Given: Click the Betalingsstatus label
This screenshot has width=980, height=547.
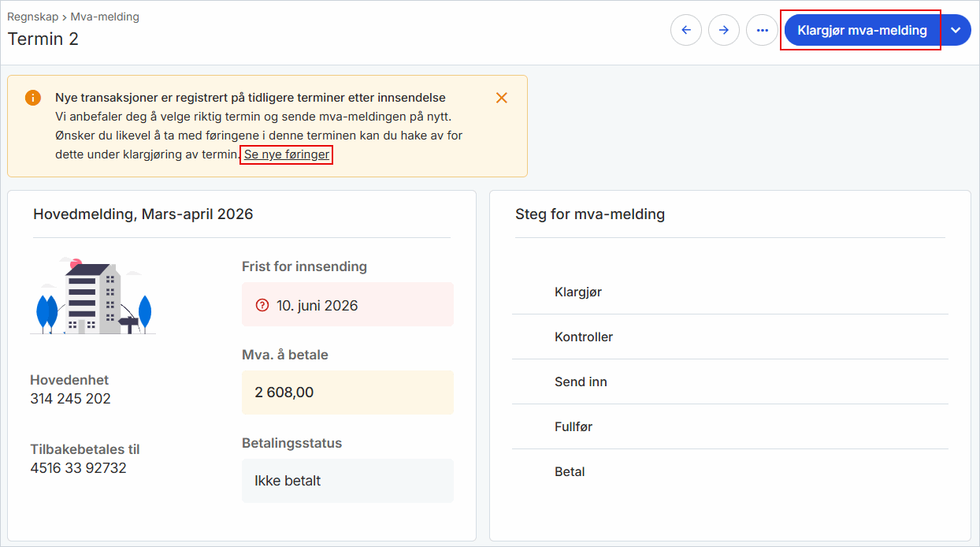Looking at the screenshot, I should 292,443.
